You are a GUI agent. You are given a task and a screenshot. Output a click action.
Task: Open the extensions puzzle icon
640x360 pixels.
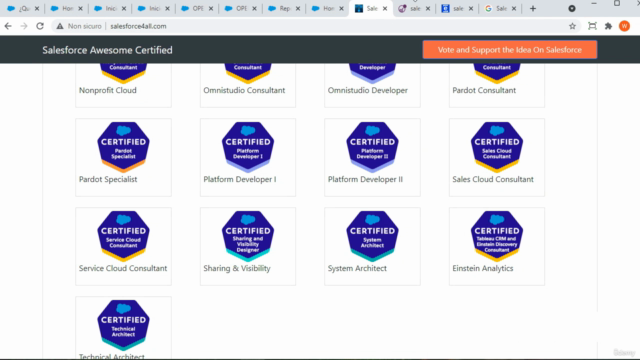click(x=608, y=26)
